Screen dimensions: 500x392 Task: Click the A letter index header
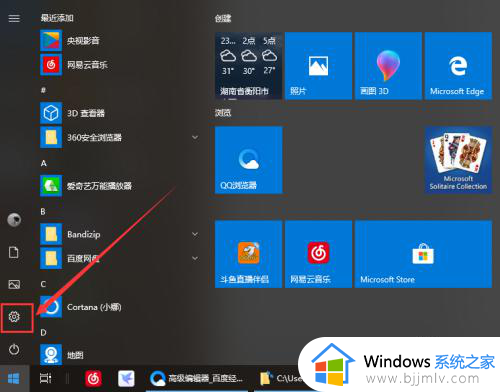[x=44, y=163]
